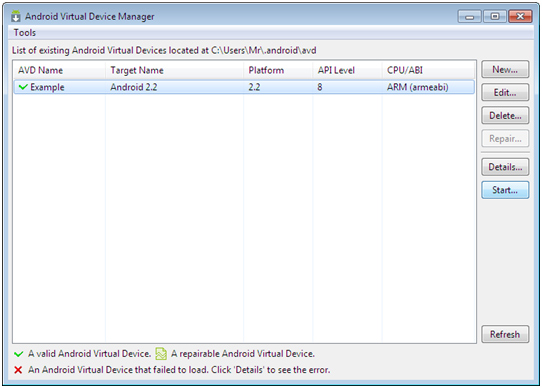Click the Platform column header

tap(278, 70)
